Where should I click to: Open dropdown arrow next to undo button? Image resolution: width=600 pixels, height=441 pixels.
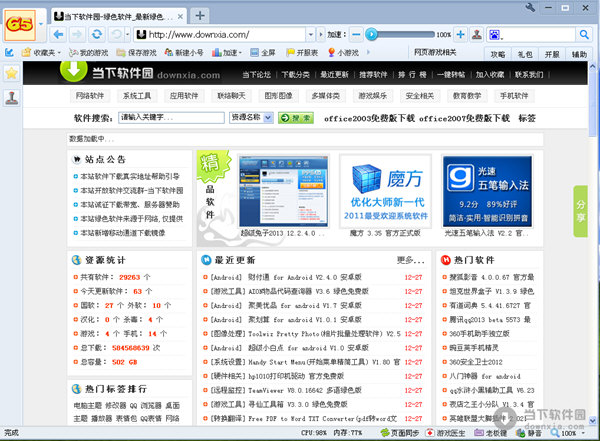pos(127,35)
